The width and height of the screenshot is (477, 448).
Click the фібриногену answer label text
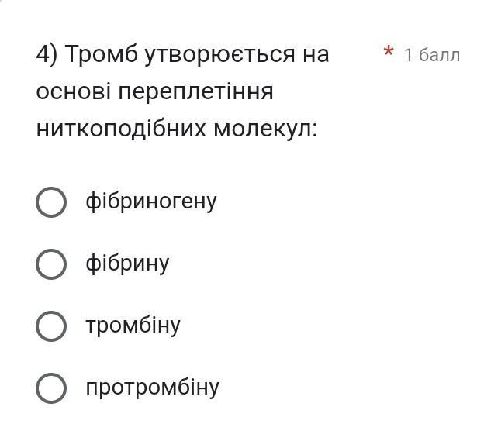[x=151, y=202]
